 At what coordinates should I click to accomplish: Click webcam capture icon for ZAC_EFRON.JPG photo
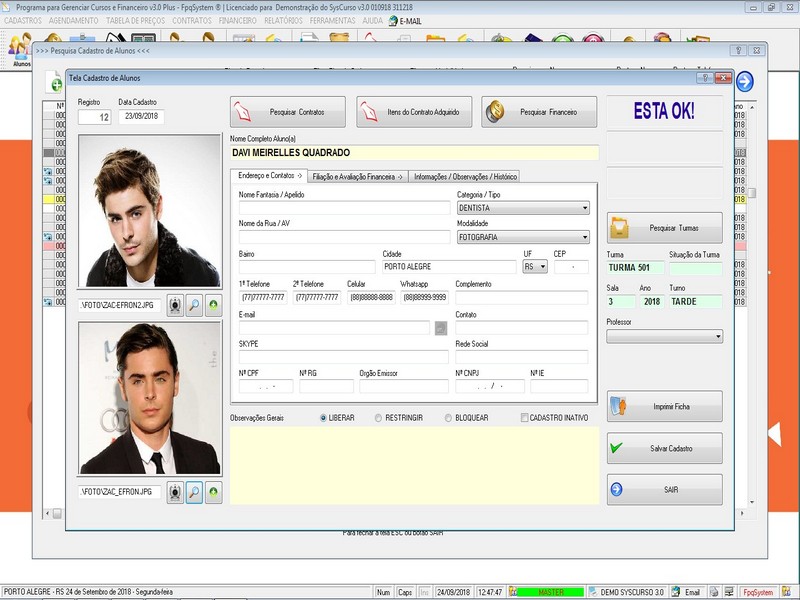[175, 492]
